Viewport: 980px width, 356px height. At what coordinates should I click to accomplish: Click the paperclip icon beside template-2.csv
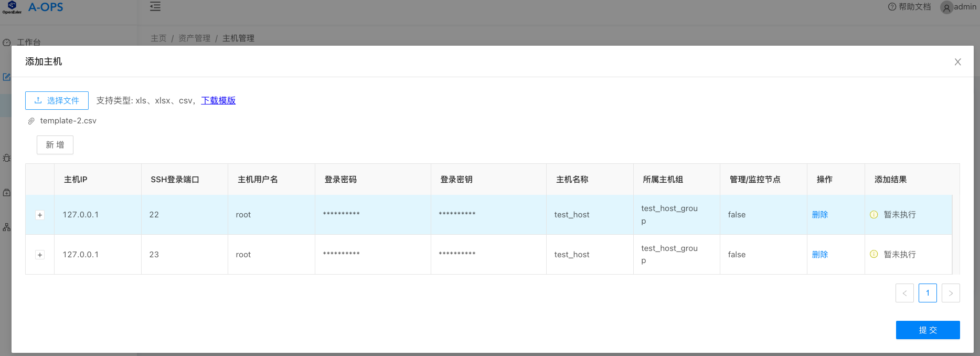pyautogui.click(x=31, y=121)
